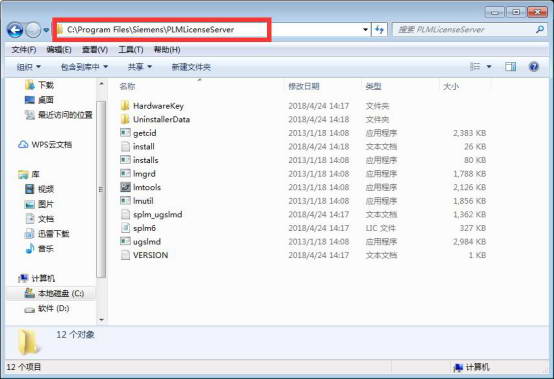This screenshot has width=554, height=379.
Task: Open Help with the question mark icon
Action: [x=534, y=66]
